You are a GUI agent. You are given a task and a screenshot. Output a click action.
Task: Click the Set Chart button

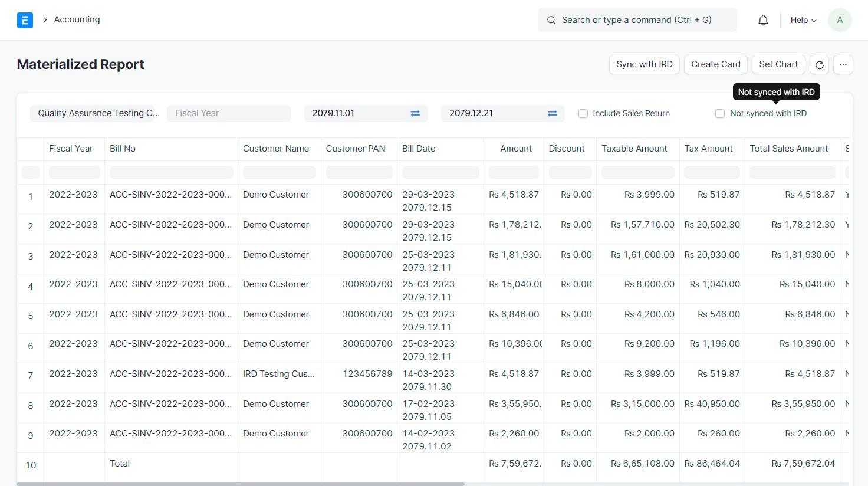[778, 64]
